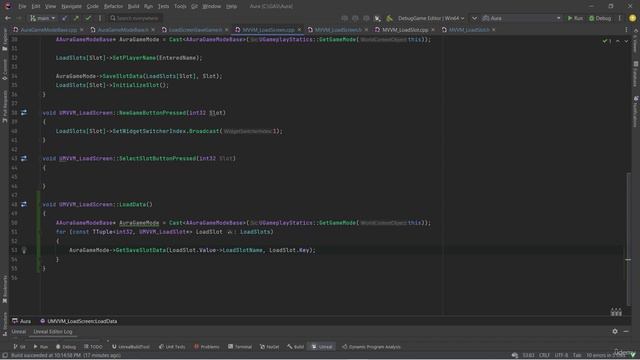640x360 pixels.
Task: Open the Navigate menu
Action: point(71,7)
